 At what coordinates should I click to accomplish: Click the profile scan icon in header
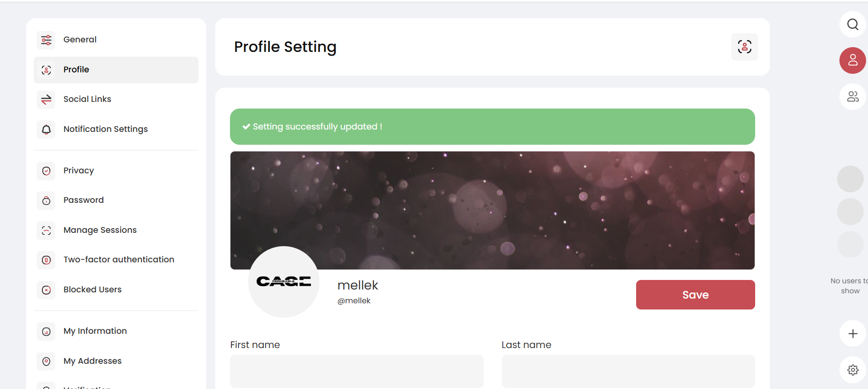[x=744, y=47]
